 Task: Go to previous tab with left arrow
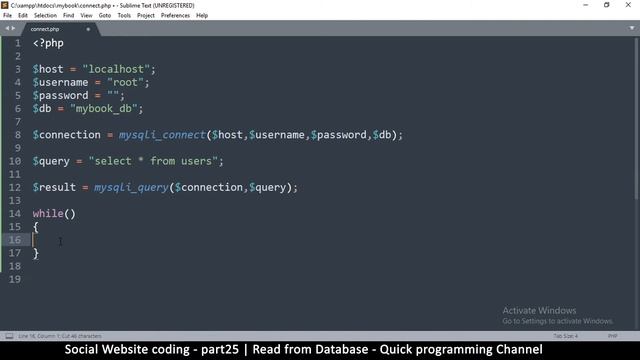point(7,28)
